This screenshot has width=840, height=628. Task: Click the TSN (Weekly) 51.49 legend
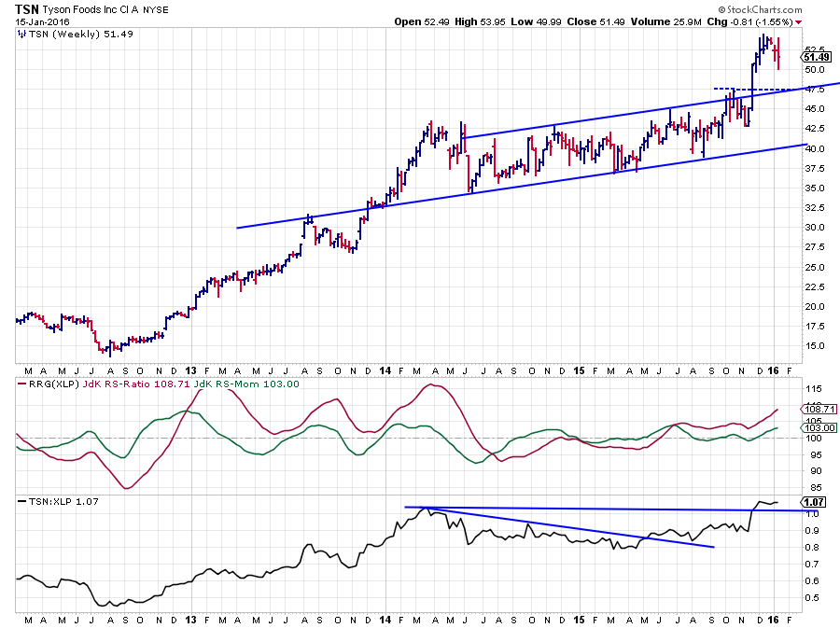[80, 35]
